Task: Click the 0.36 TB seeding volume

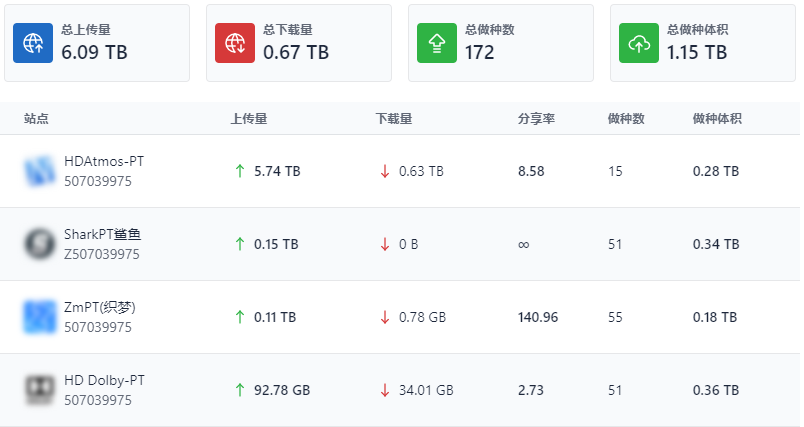Action: [716, 390]
